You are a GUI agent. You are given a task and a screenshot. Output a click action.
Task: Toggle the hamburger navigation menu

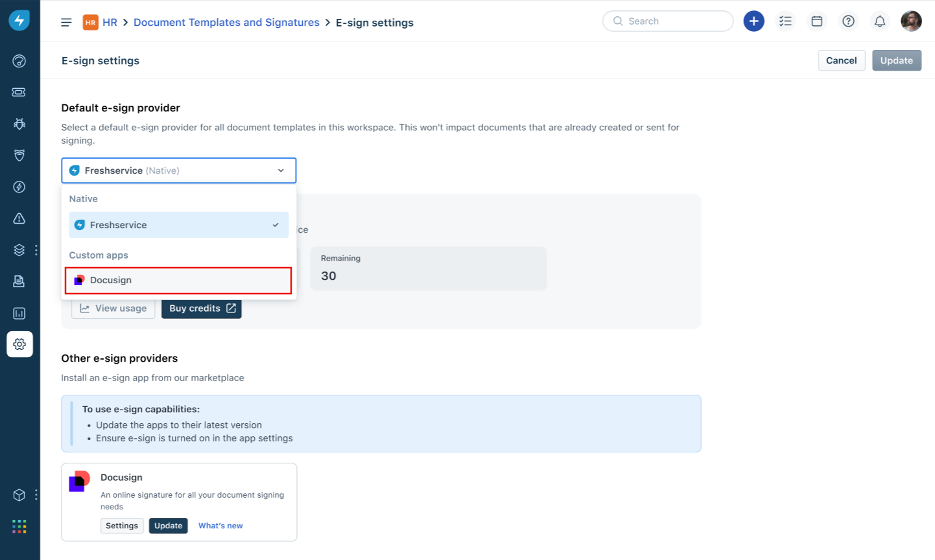point(66,22)
